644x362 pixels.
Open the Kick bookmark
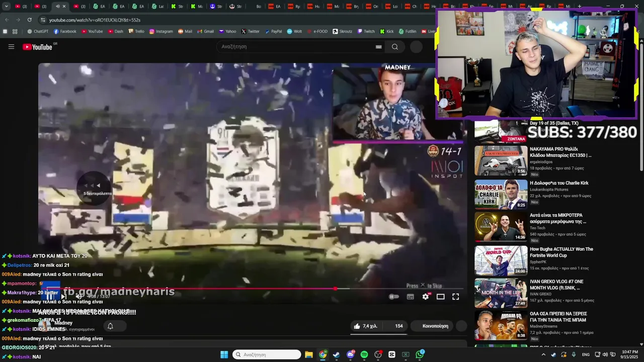(387, 31)
